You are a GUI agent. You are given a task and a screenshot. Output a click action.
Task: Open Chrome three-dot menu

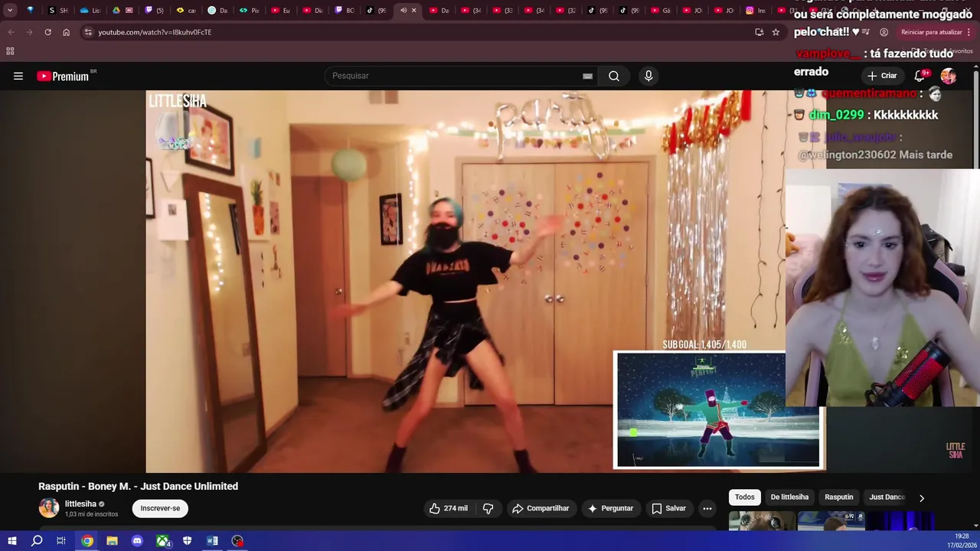coord(969,32)
